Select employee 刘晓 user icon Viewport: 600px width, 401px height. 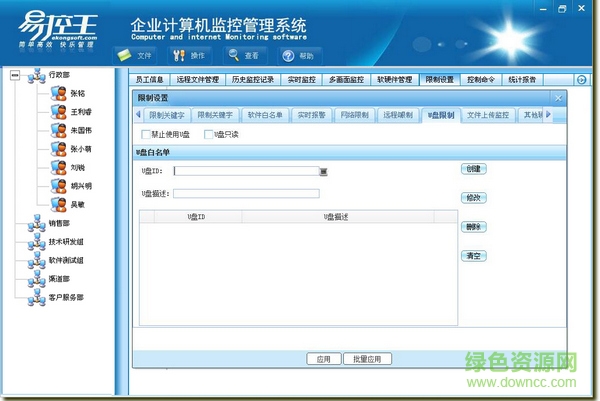[59, 168]
